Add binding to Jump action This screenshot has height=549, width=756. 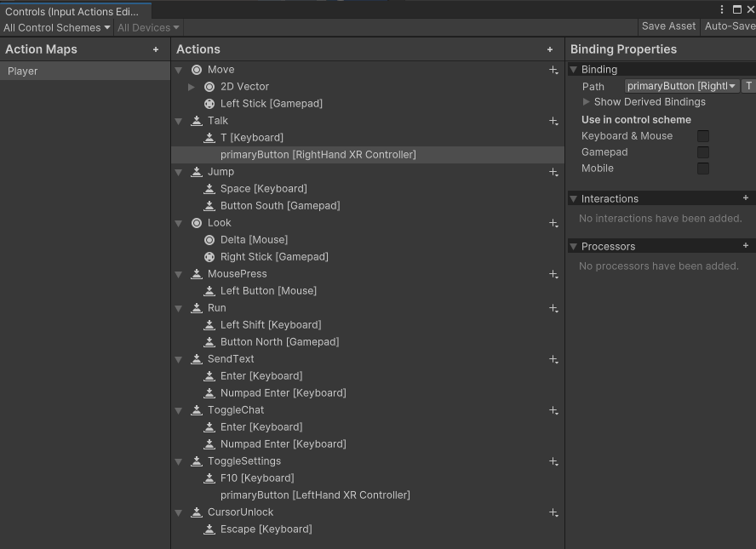553,172
